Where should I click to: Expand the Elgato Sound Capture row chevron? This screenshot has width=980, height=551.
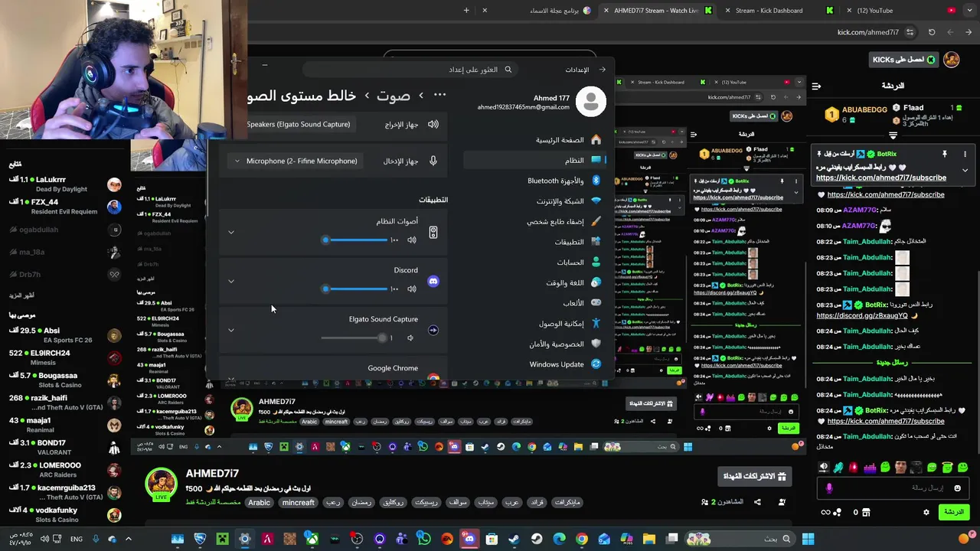[231, 331]
